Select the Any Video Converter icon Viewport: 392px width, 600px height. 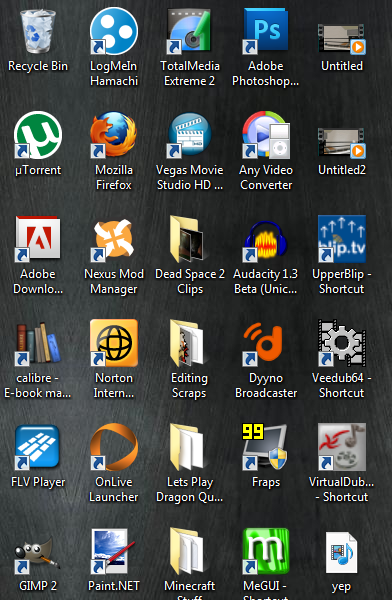click(266, 135)
